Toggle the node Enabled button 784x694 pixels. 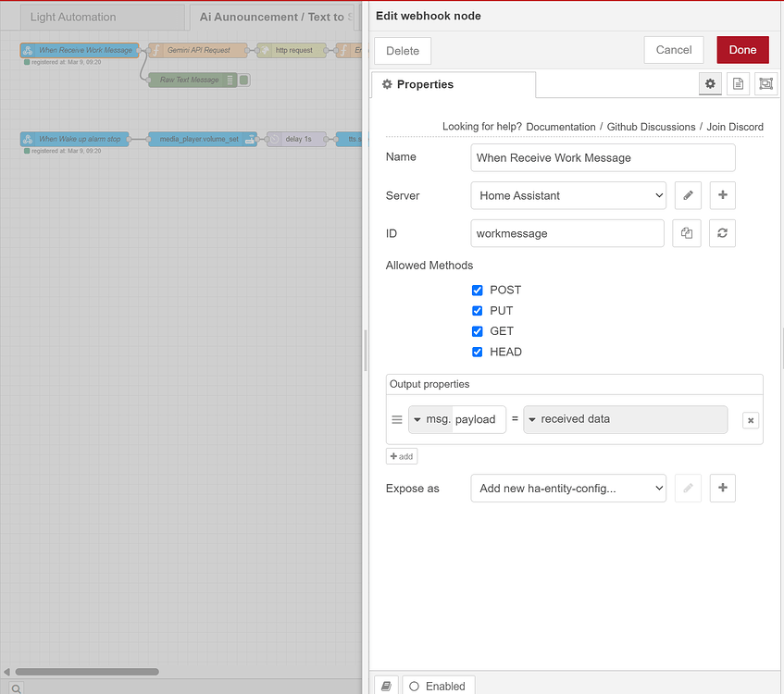tap(438, 686)
